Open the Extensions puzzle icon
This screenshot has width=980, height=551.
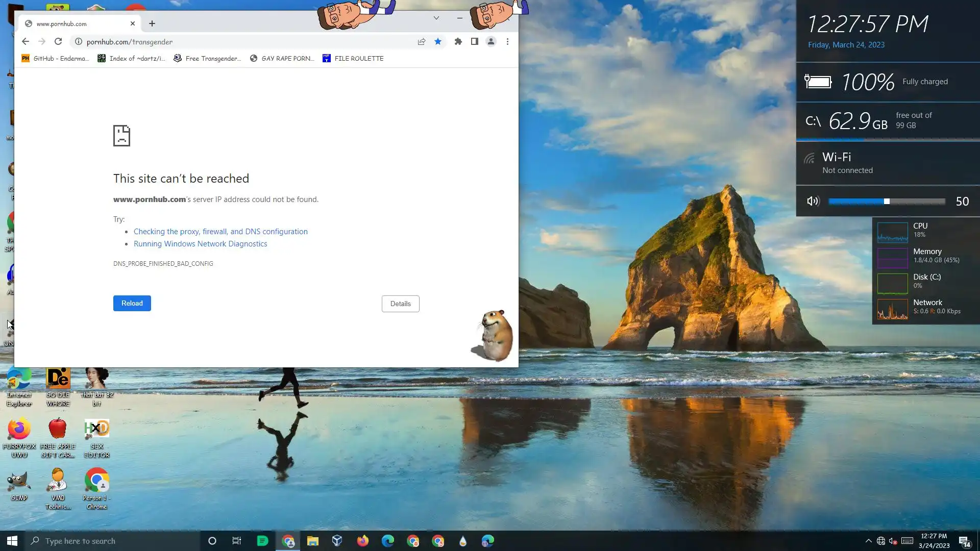click(x=458, y=42)
